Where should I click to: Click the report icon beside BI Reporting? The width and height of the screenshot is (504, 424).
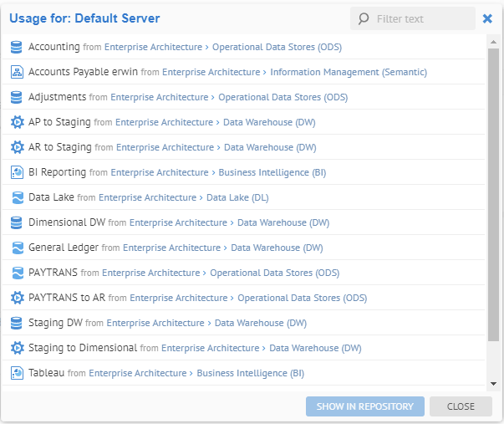(x=17, y=173)
